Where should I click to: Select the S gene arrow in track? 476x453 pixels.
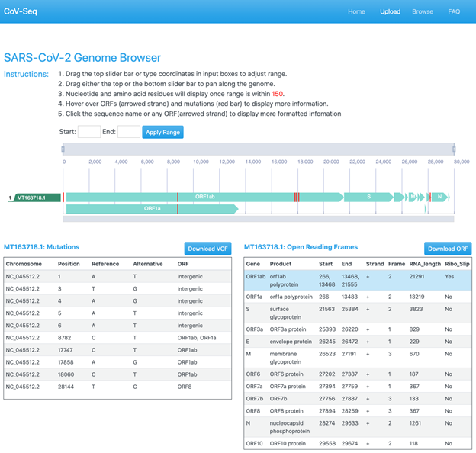pos(369,197)
